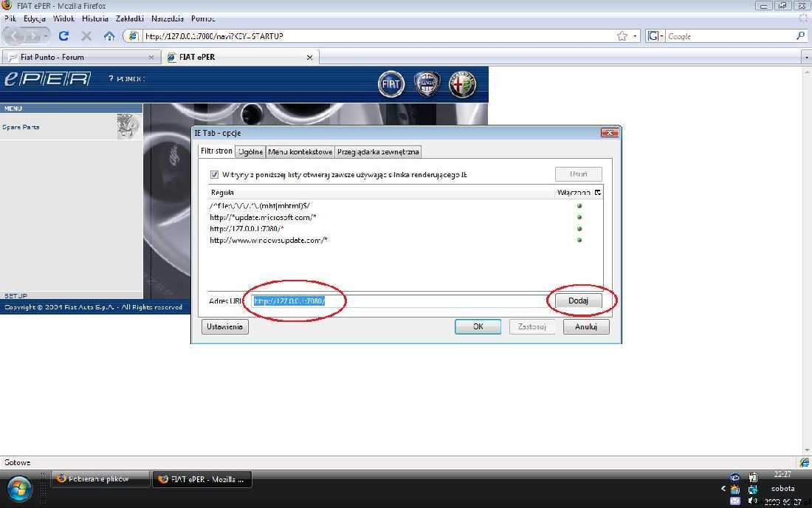
Task: Open the address bar history dropdown arrow
Action: tap(635, 35)
